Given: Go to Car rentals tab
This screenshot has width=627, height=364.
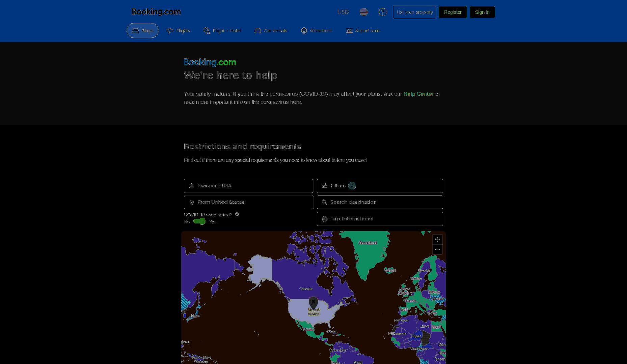Looking at the screenshot, I should 271,31.
